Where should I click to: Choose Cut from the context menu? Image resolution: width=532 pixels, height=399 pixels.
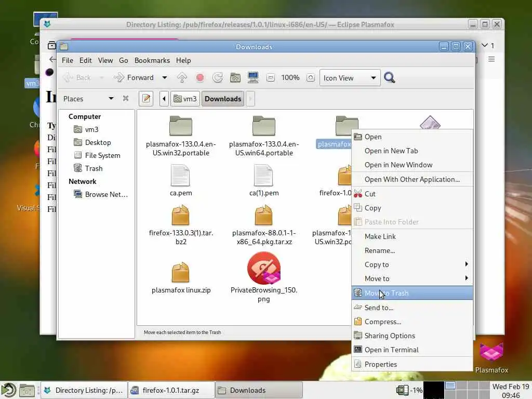click(x=412, y=194)
